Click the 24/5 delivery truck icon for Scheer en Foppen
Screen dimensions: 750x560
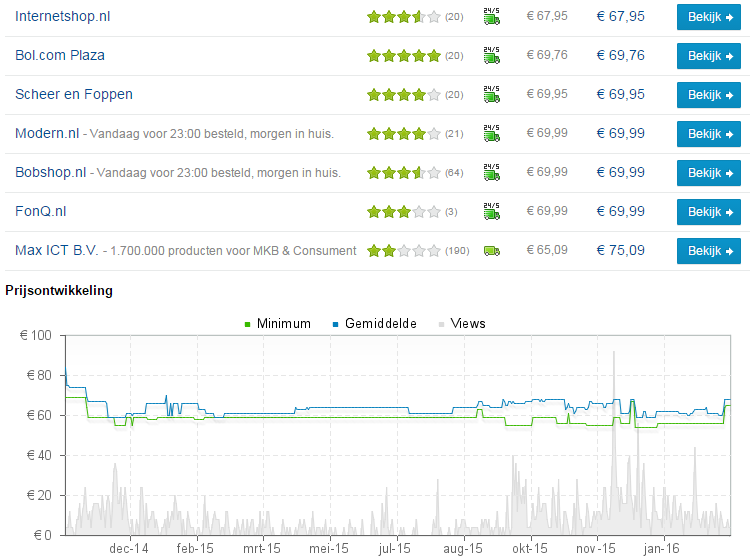[492, 94]
